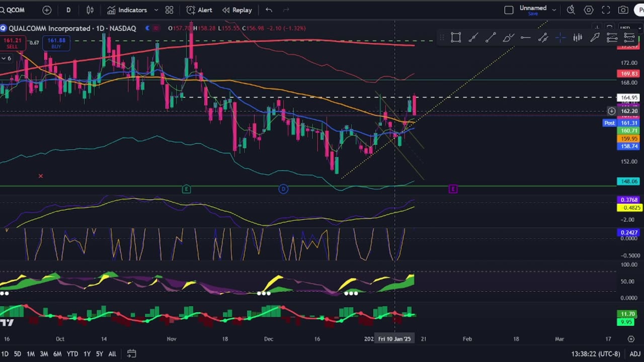Expand the layout management dropdown arrow
644x362 pixels.
click(x=554, y=10)
